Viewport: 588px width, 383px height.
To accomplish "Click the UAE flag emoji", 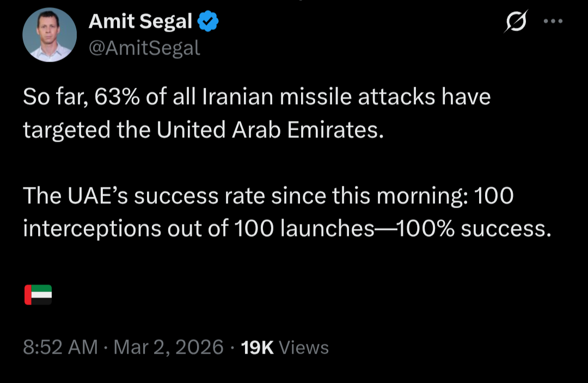I will click(38, 295).
